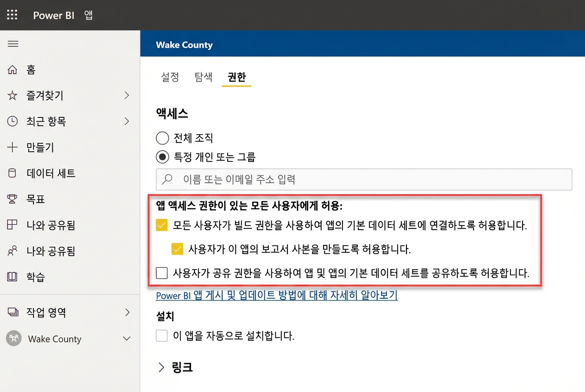Click the 이름 또는 이메일 주소 입력 field
585x392 pixels.
point(364,179)
